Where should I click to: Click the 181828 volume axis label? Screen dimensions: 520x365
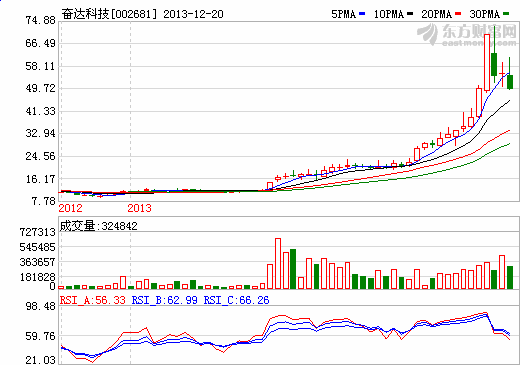click(x=38, y=277)
